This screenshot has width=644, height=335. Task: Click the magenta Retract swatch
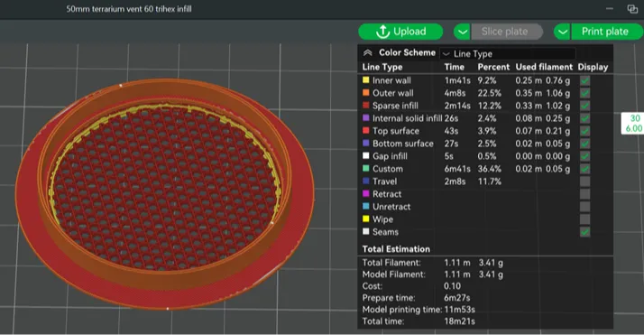coord(365,193)
